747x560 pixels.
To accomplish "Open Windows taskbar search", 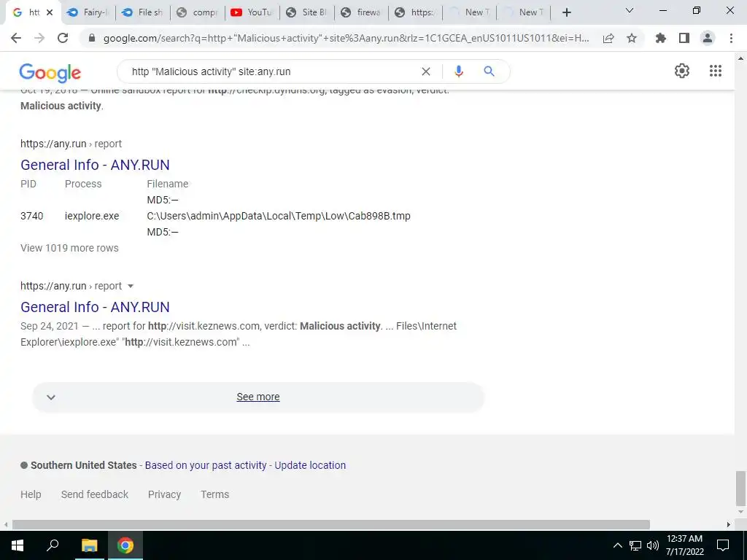I will [x=53, y=545].
